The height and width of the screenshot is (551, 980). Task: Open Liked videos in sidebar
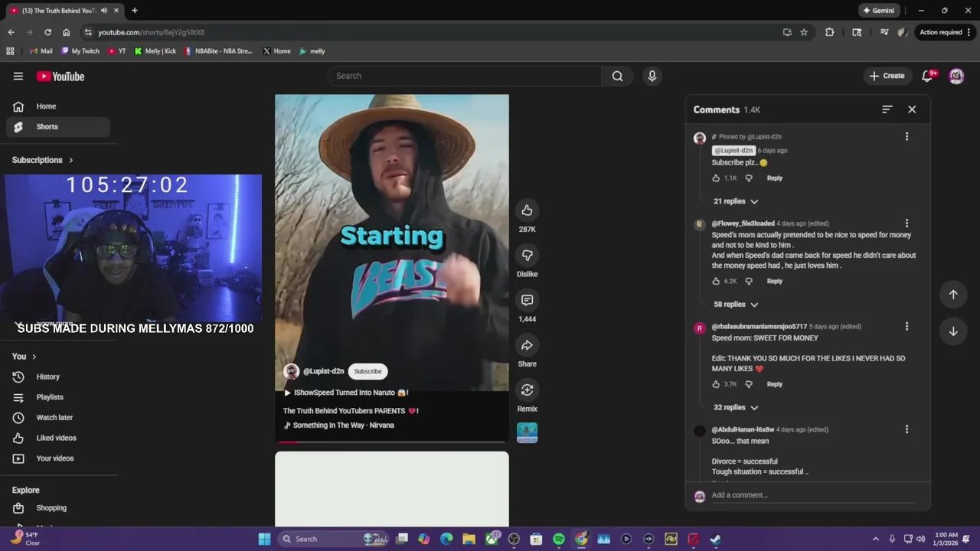click(58, 438)
